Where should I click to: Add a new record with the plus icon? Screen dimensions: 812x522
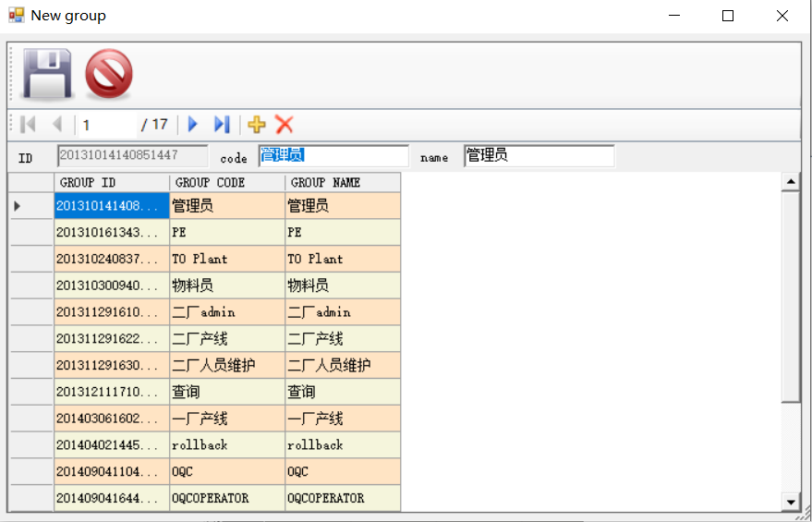tap(257, 124)
